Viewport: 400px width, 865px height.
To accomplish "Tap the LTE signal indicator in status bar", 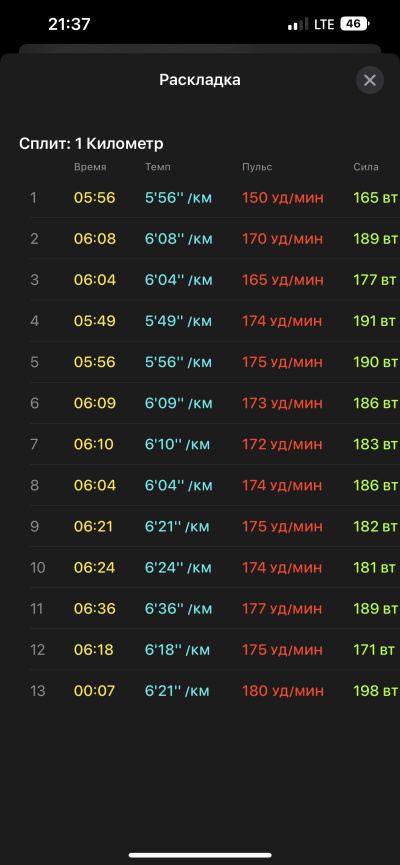I will (x=324, y=24).
